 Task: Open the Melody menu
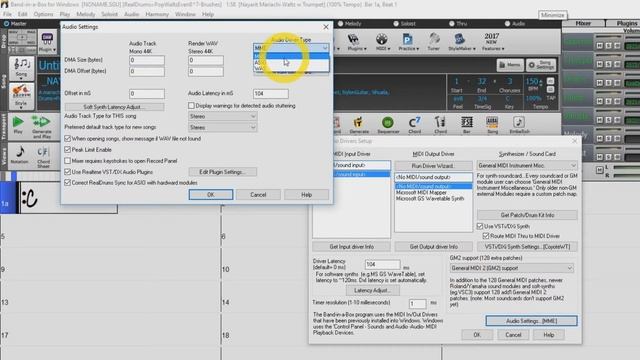[x=86, y=14]
